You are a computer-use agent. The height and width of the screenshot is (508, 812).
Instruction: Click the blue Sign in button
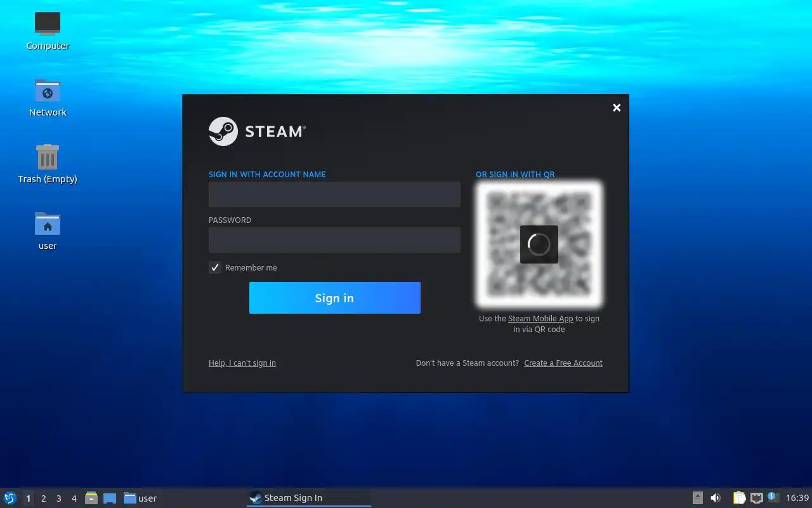click(x=335, y=298)
